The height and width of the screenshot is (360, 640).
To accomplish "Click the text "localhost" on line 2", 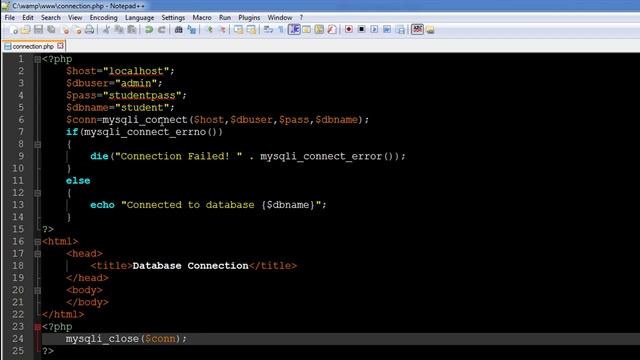I will [x=136, y=71].
